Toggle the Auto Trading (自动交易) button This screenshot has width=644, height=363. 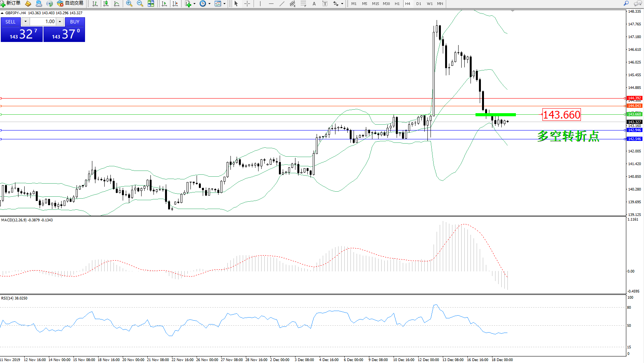pos(70,3)
